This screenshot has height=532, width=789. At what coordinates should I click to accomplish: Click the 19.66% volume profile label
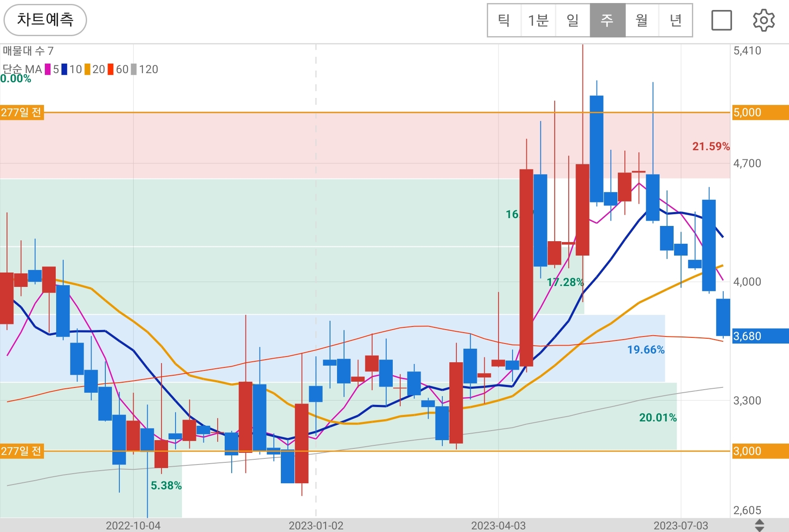(646, 350)
